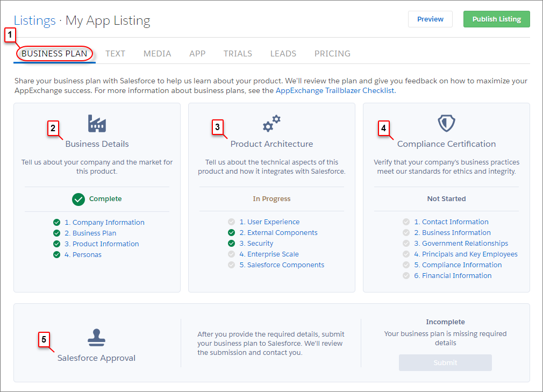Click green check beside Personas

57,254
